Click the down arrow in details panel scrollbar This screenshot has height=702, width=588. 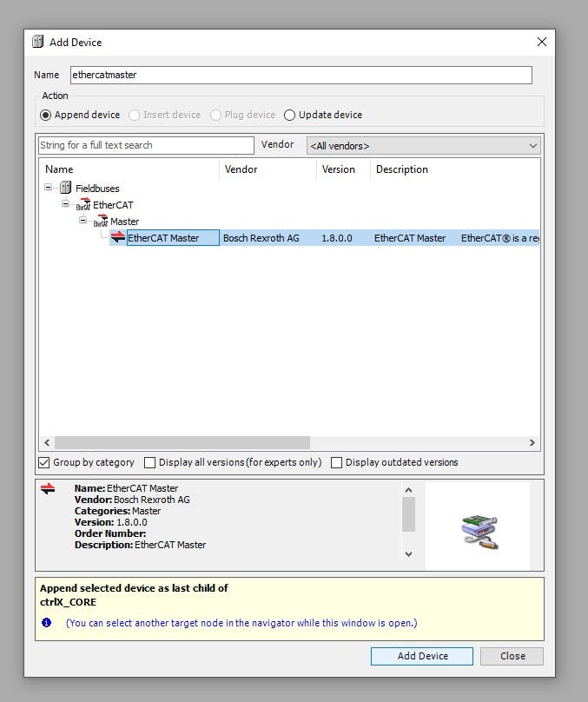(x=408, y=554)
